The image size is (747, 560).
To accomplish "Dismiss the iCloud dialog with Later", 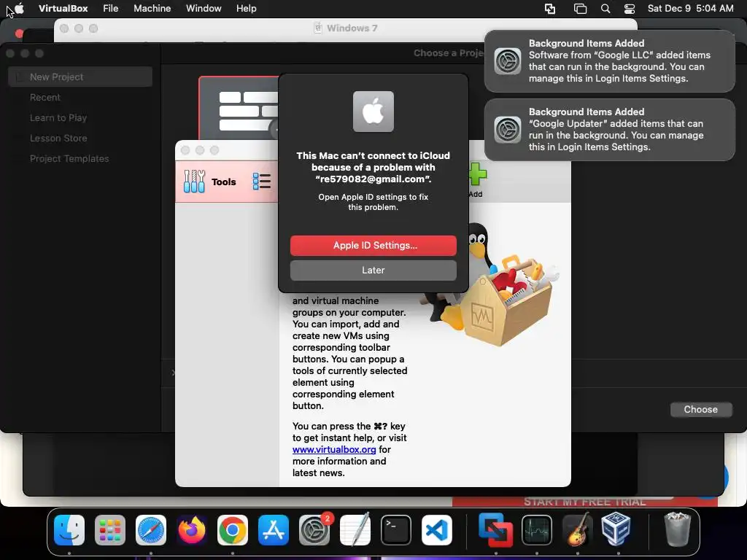I will (373, 270).
